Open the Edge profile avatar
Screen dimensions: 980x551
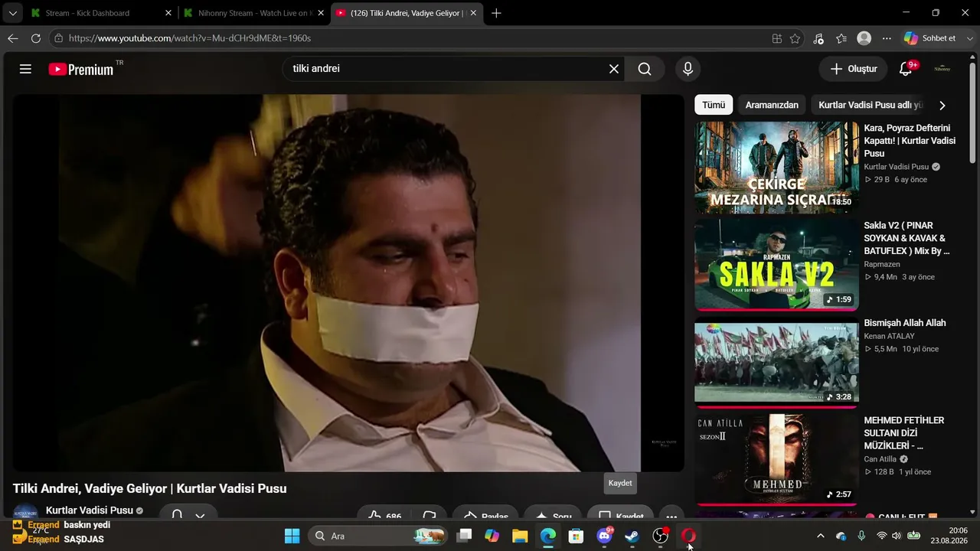point(864,38)
